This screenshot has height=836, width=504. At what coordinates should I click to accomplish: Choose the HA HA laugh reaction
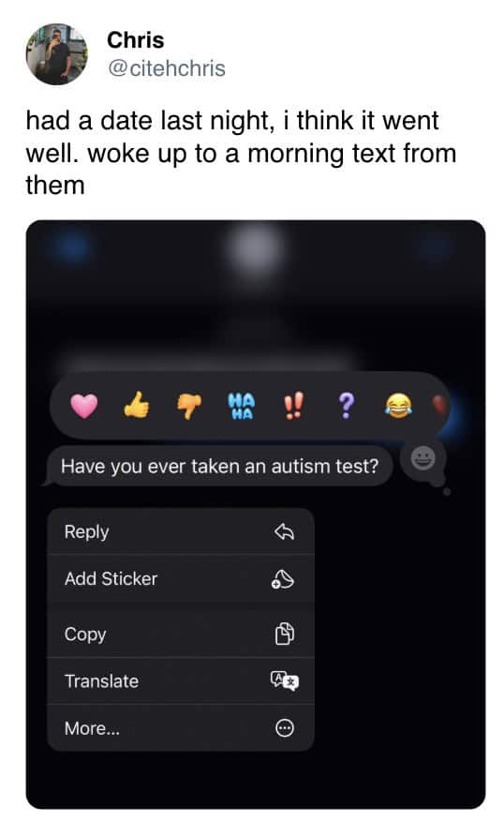[x=242, y=406]
